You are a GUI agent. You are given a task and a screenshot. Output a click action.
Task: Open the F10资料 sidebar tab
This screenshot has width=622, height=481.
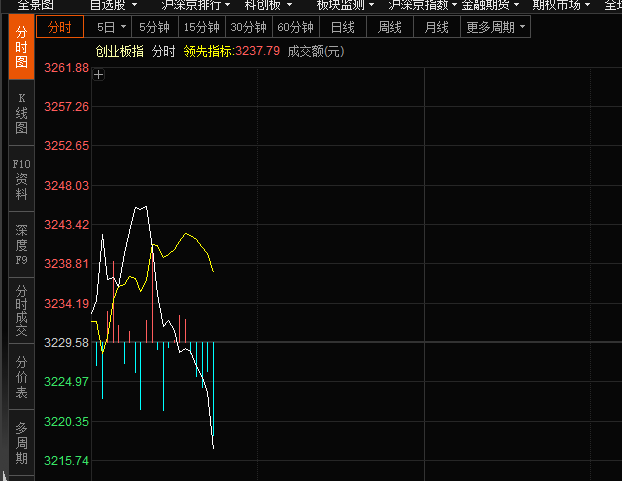pos(21,178)
